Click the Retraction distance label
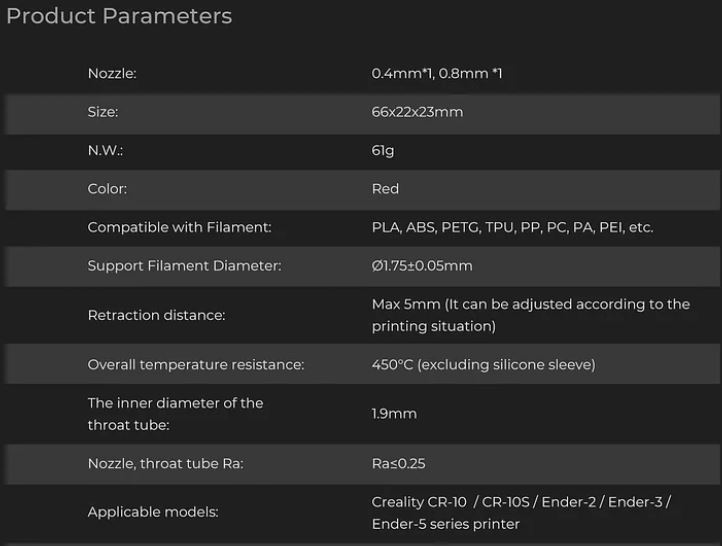Viewport: 722px width, 546px height. 156,315
